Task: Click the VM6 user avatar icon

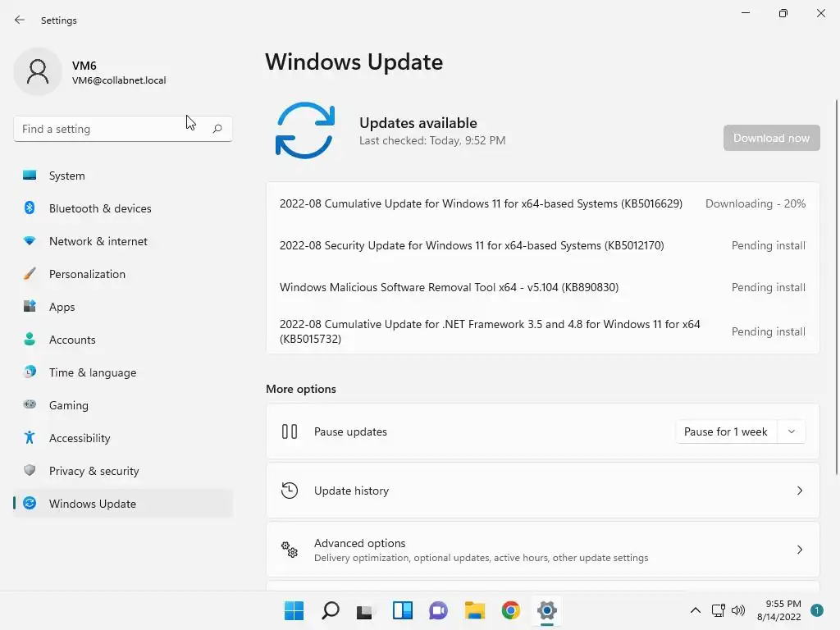Action: 38,71
